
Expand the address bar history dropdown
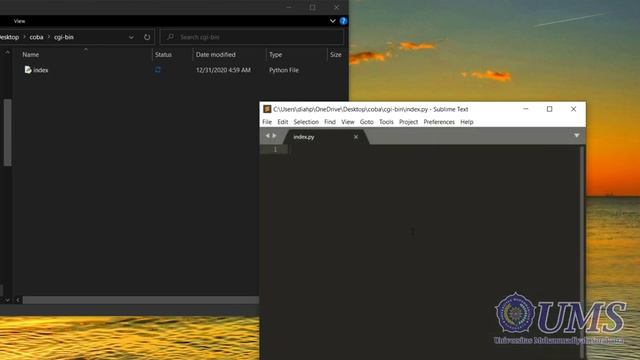pos(131,37)
